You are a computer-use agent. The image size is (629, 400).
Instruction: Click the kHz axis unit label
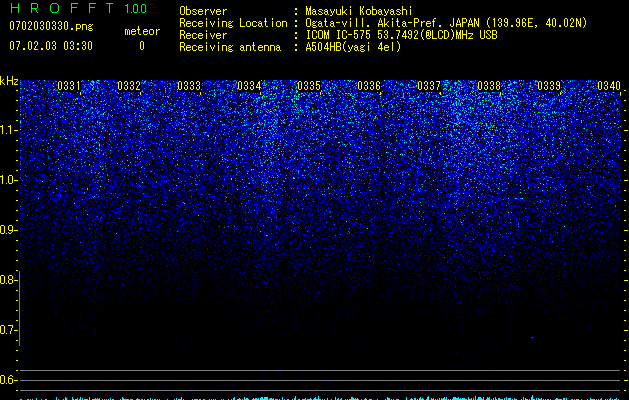coord(9,81)
